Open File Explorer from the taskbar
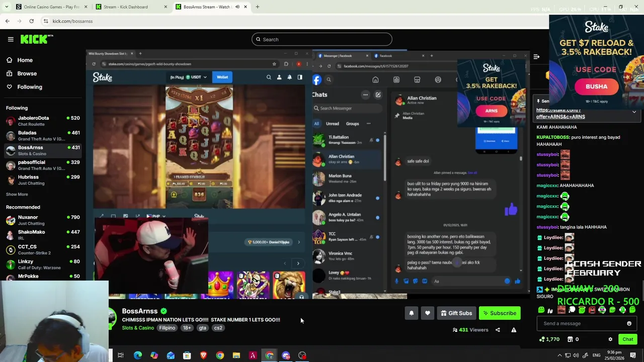This screenshot has height=362, width=644. (236, 355)
